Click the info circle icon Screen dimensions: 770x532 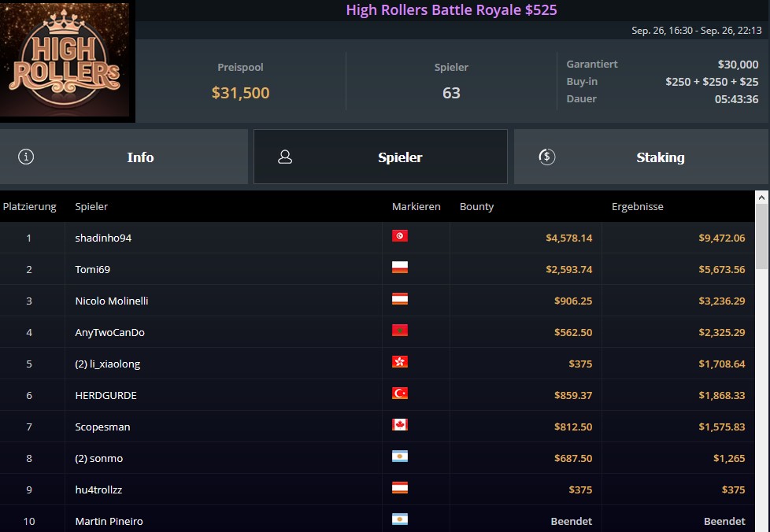[x=26, y=157]
